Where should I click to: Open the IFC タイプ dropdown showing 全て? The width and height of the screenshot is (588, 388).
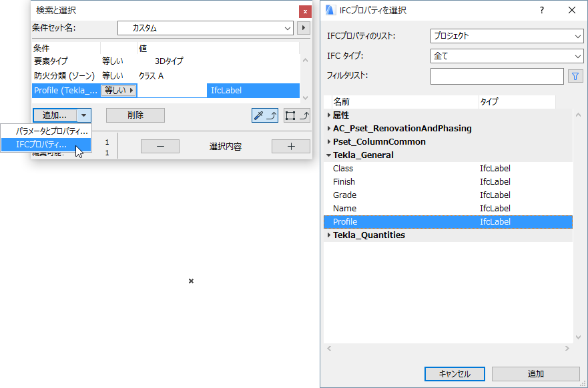pyautogui.click(x=507, y=56)
